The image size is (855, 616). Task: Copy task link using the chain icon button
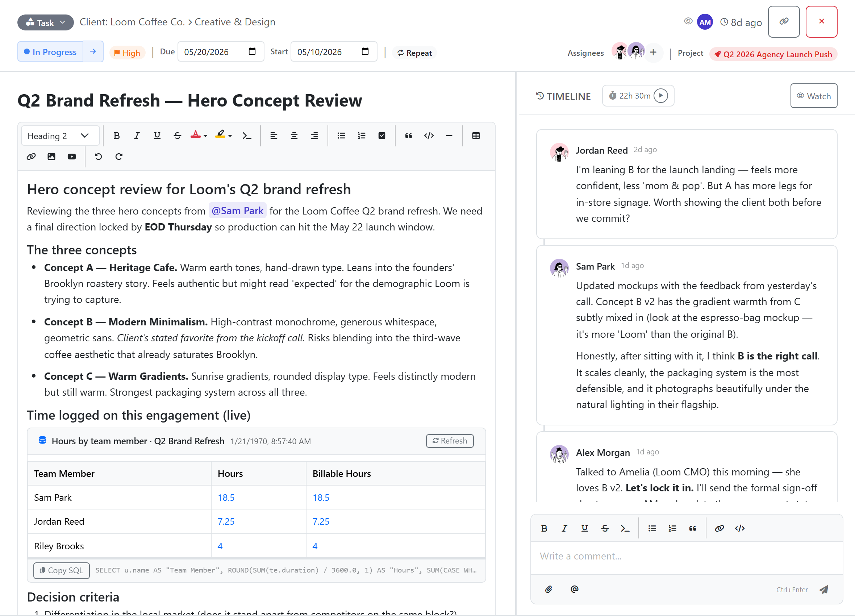[784, 21]
